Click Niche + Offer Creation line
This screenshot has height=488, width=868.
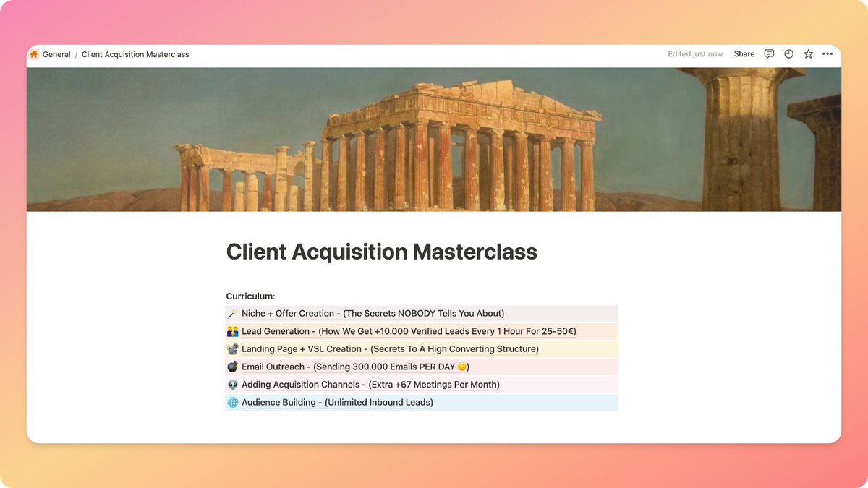coord(373,314)
